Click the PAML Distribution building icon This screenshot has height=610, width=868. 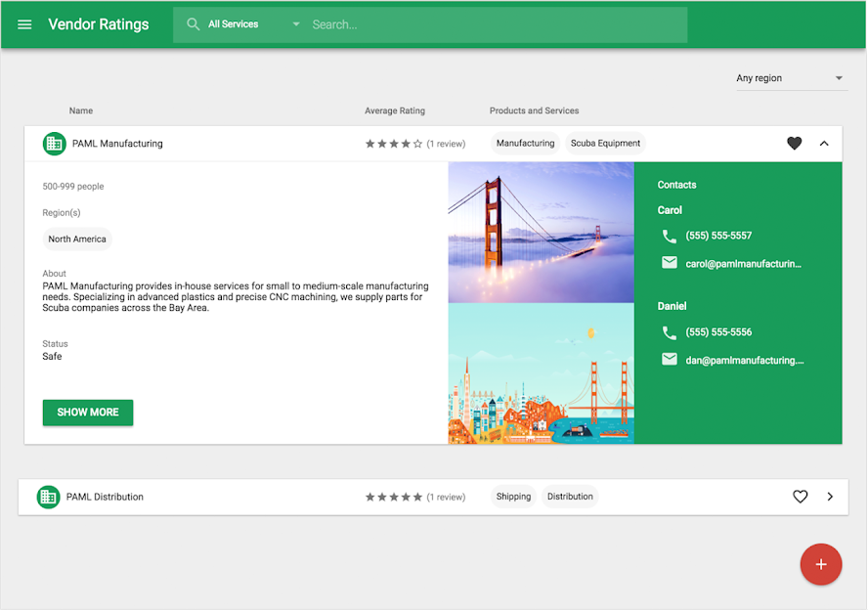point(48,497)
